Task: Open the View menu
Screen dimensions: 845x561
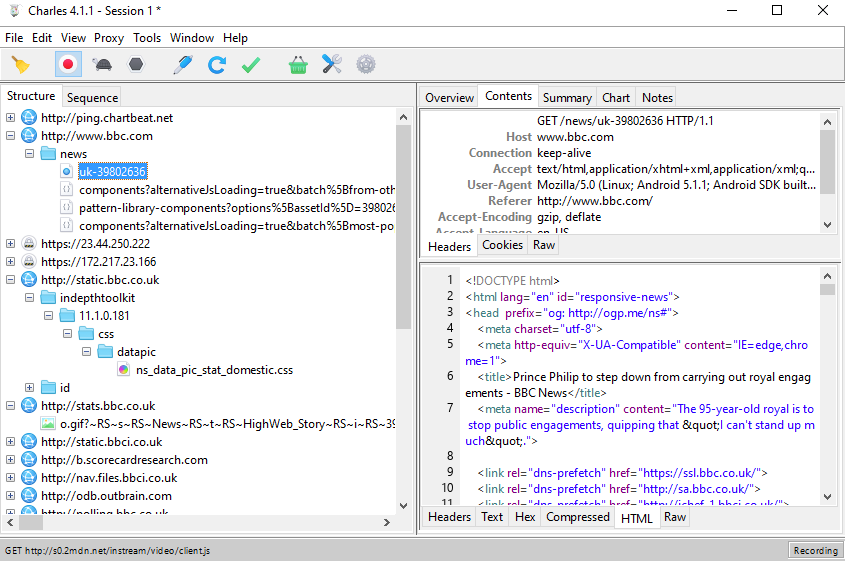Action: [x=73, y=38]
